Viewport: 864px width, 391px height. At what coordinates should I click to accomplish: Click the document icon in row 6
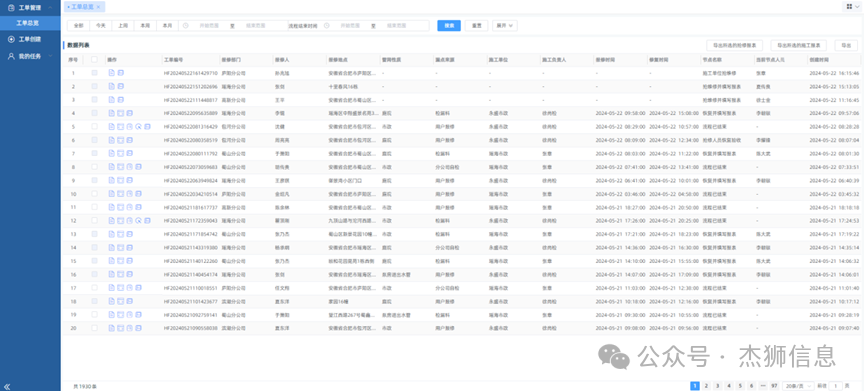(x=111, y=140)
